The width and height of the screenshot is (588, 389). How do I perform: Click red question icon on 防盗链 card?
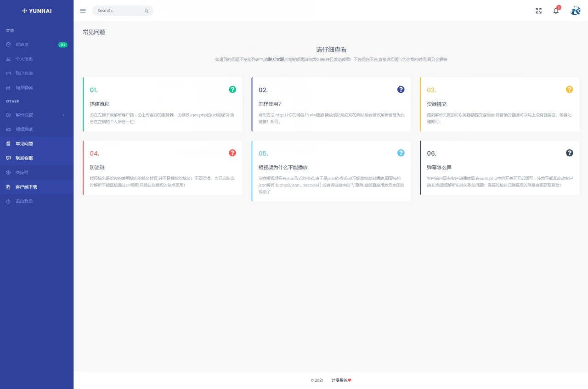pos(232,153)
